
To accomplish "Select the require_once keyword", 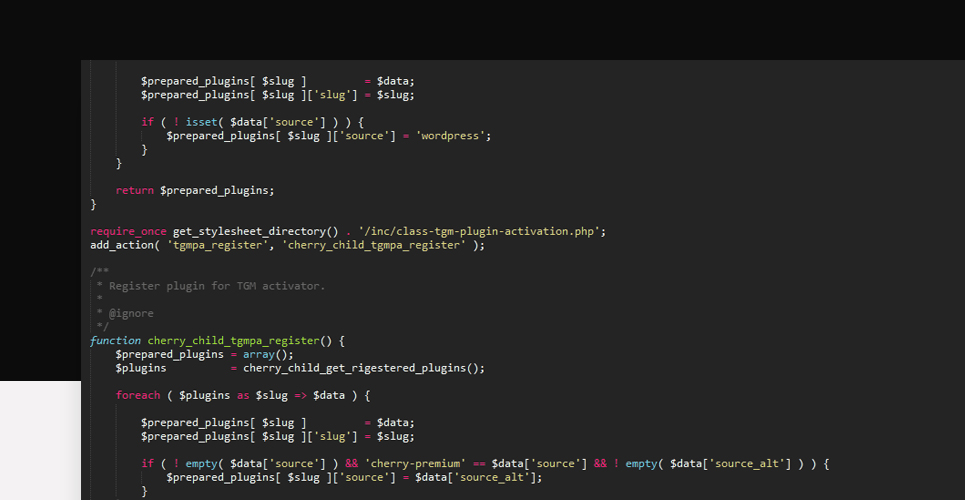I will coord(128,232).
